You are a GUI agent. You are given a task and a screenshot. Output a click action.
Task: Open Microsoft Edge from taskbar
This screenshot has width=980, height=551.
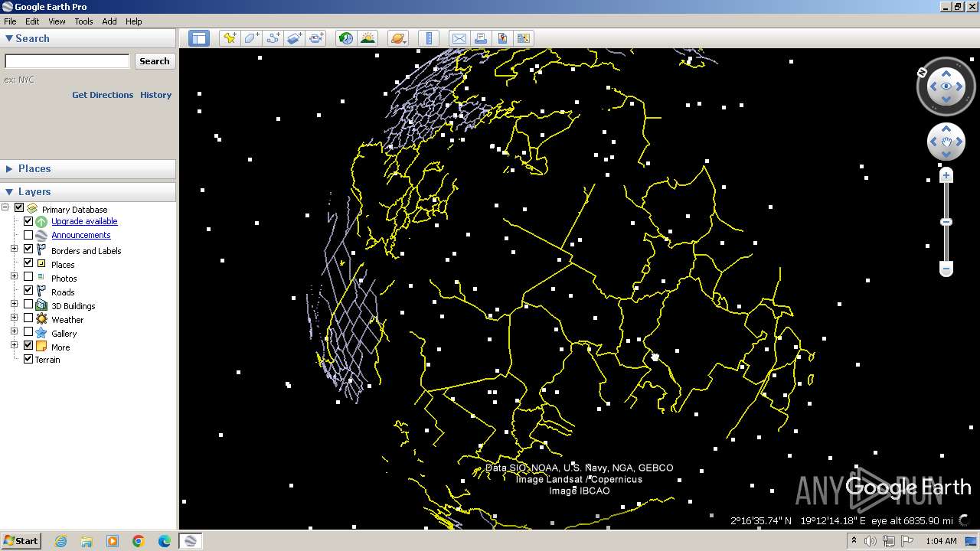click(x=165, y=541)
